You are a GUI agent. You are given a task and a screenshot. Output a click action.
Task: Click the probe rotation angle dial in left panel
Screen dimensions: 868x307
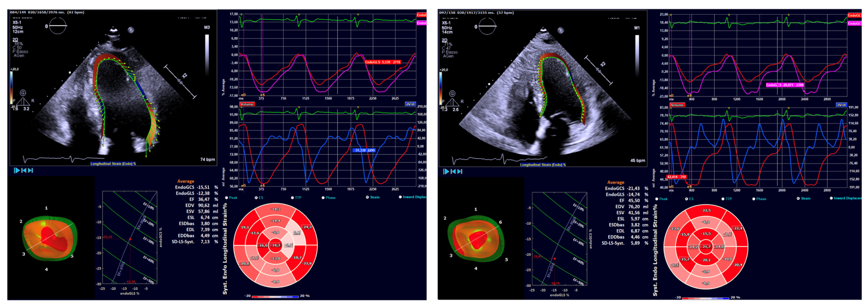[x=58, y=26]
